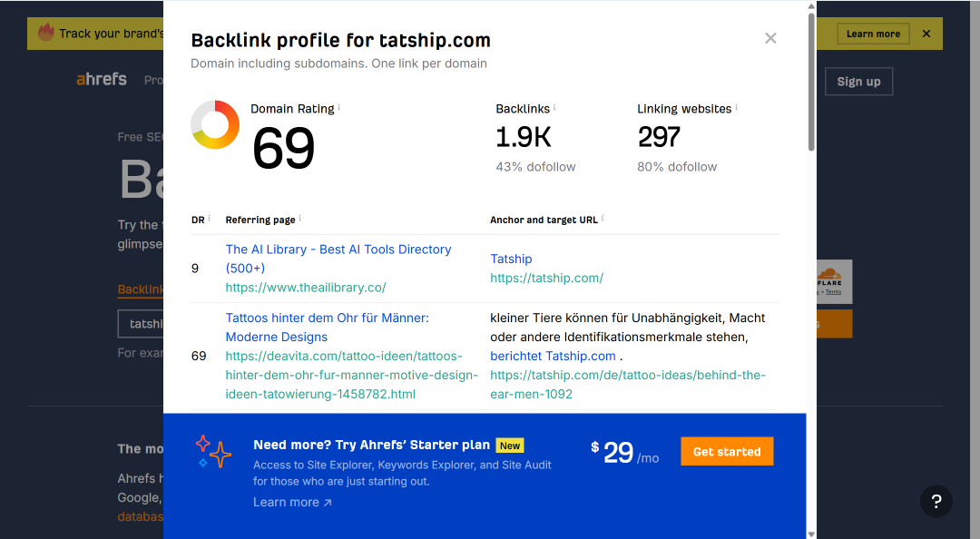Click the Linking websites info icon
The width and height of the screenshot is (980, 539).
click(736, 108)
